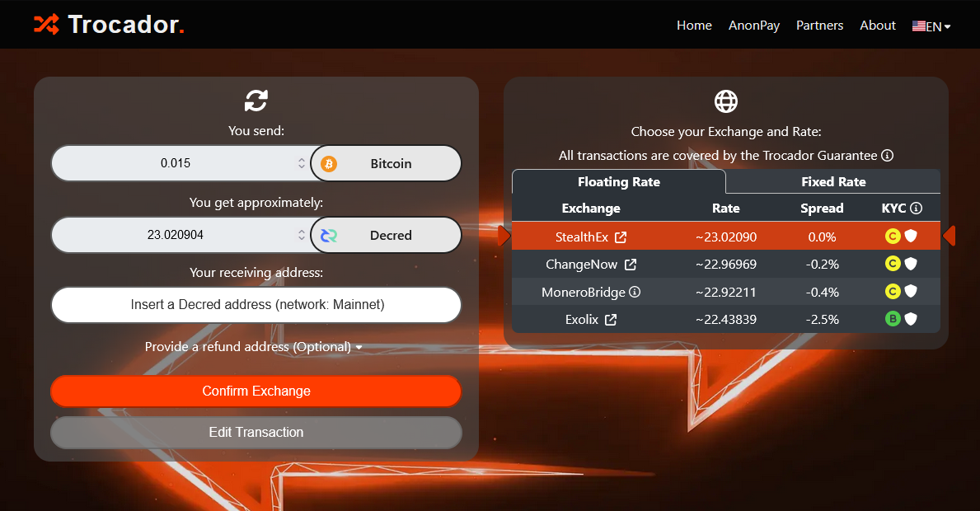Click the ChangeNow spread -0.2%
The height and width of the screenshot is (511, 980).
822,265
